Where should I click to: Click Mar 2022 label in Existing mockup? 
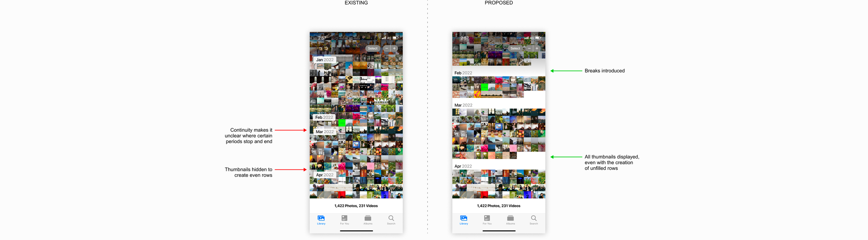click(325, 132)
